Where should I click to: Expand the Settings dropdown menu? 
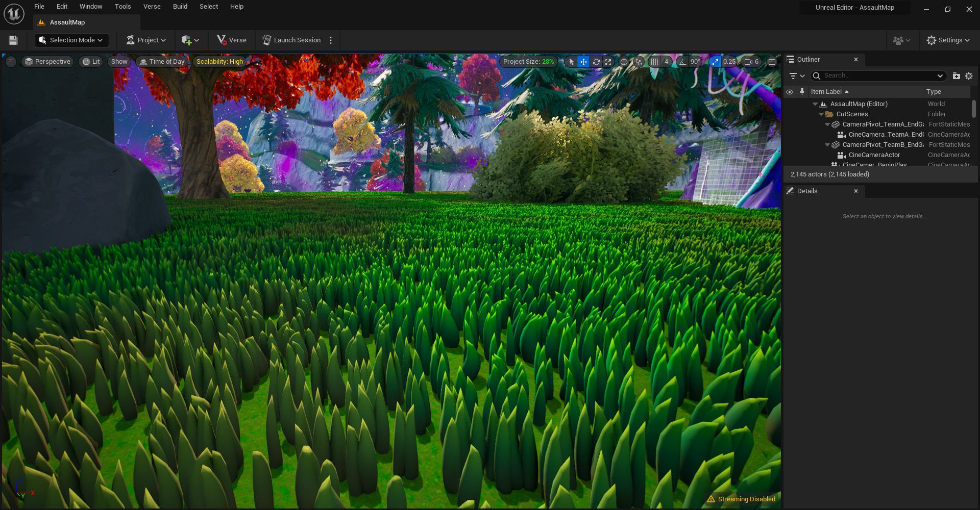click(x=948, y=40)
